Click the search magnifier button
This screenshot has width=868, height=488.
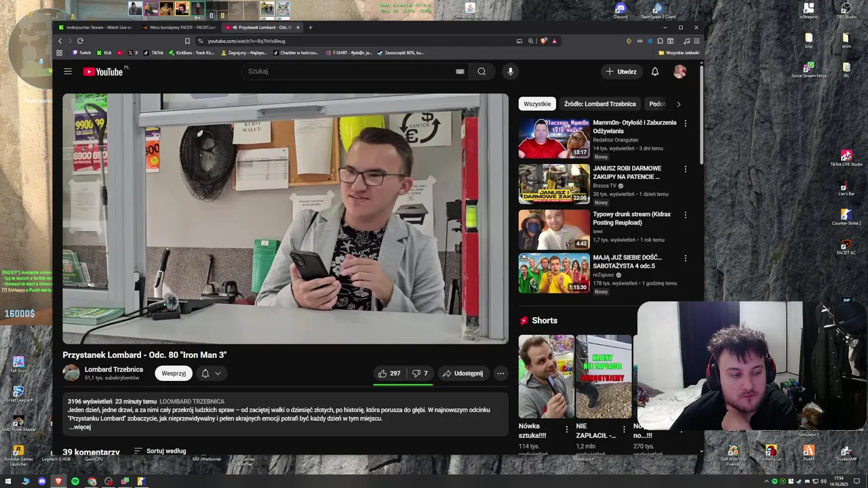(481, 71)
